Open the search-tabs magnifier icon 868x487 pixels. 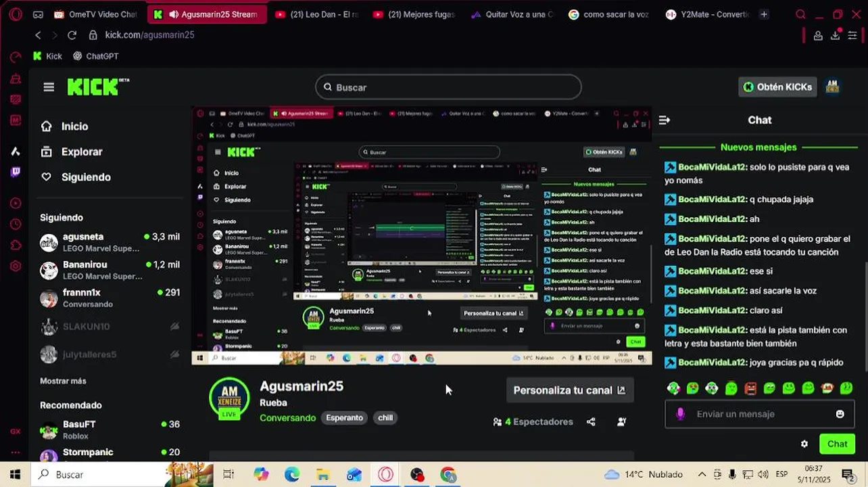(800, 14)
